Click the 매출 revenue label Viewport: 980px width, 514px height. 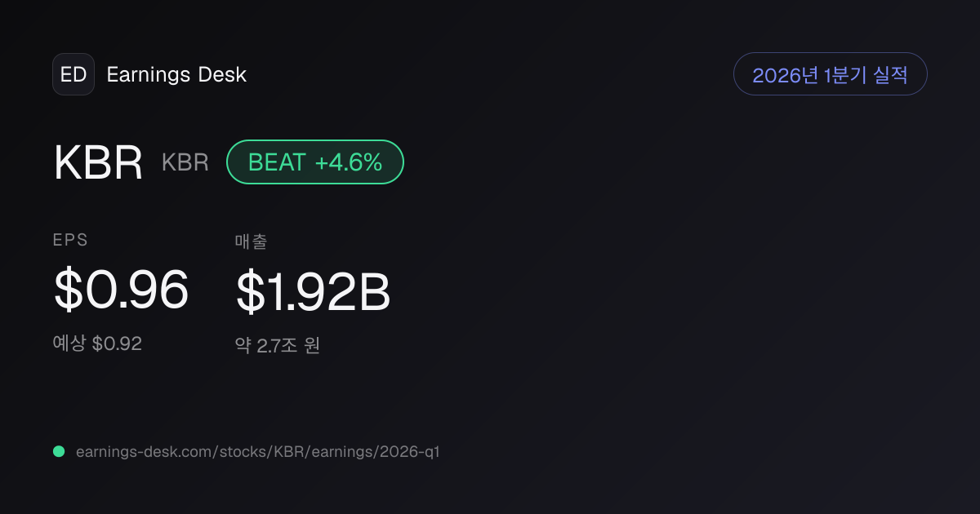pyautogui.click(x=251, y=241)
